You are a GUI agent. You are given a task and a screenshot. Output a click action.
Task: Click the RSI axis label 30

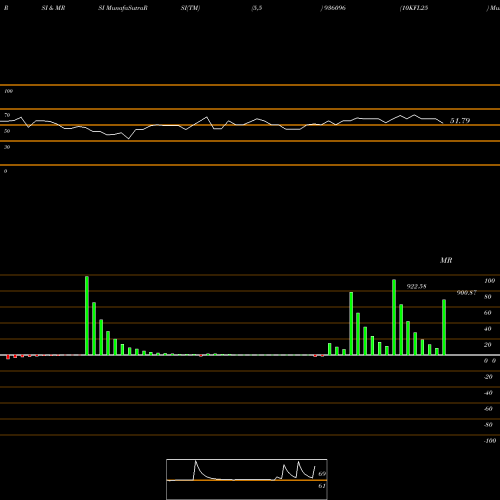click(7, 147)
